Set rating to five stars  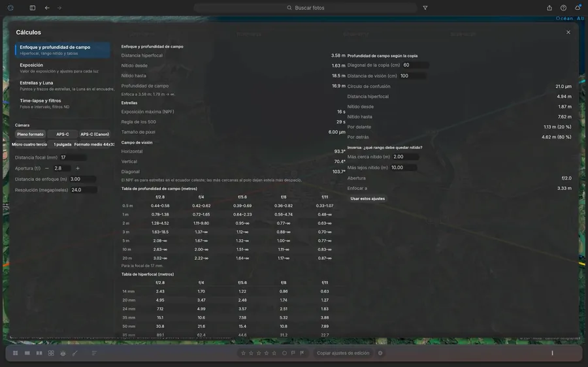[274, 353]
